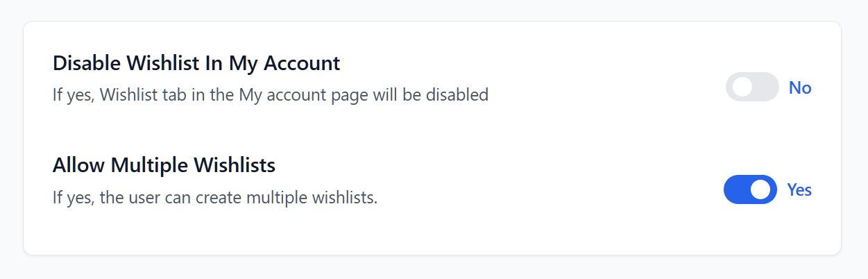Click the gray track of the No toggle
The image size is (868, 279).
765,87
